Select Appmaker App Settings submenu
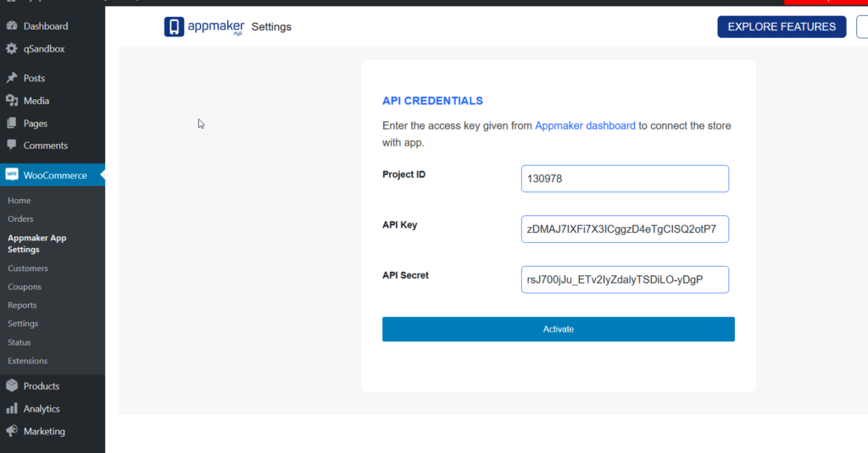The image size is (868, 453). (36, 243)
